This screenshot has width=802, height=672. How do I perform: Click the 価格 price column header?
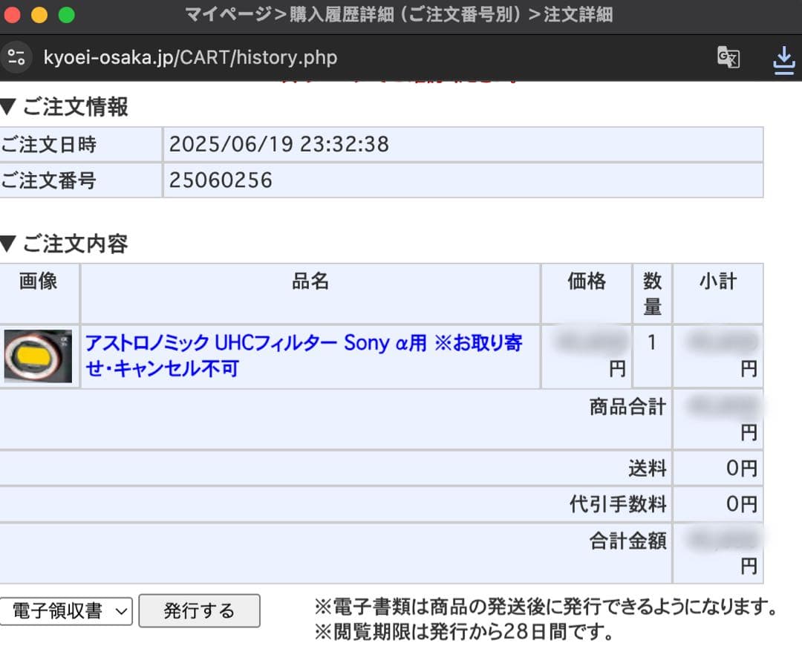pyautogui.click(x=586, y=282)
